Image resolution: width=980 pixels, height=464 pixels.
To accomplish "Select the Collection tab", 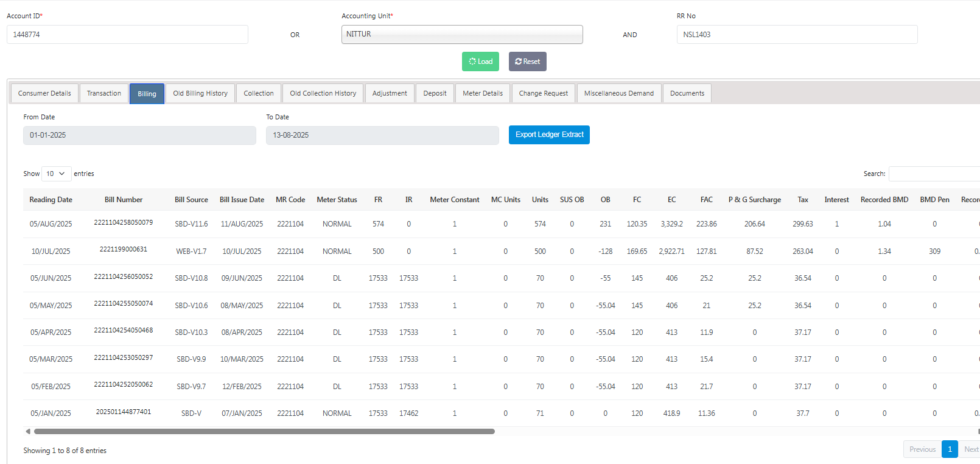I will 259,93.
